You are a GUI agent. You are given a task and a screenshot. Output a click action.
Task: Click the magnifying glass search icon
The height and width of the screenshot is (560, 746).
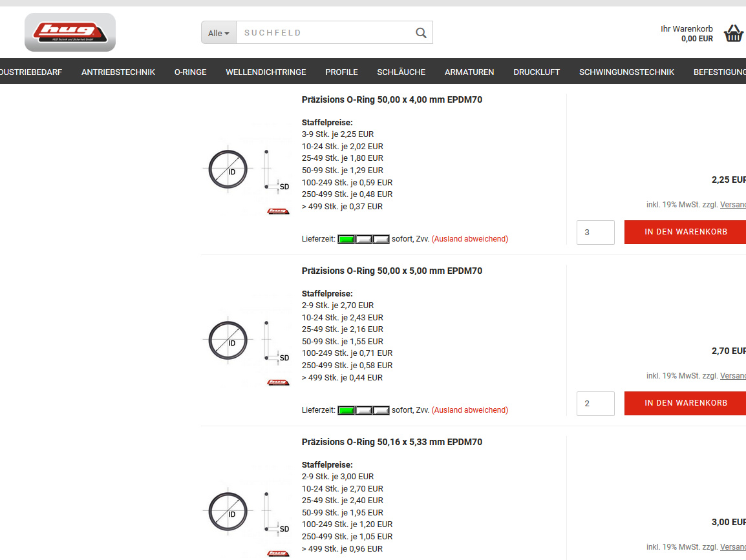pyautogui.click(x=421, y=33)
